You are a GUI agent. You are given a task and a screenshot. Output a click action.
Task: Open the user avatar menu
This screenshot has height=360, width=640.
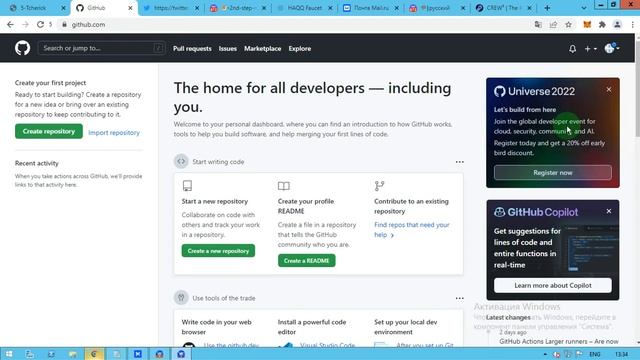(x=612, y=48)
